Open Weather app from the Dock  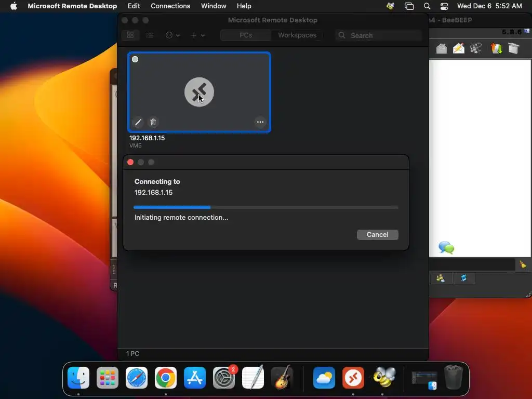click(324, 378)
